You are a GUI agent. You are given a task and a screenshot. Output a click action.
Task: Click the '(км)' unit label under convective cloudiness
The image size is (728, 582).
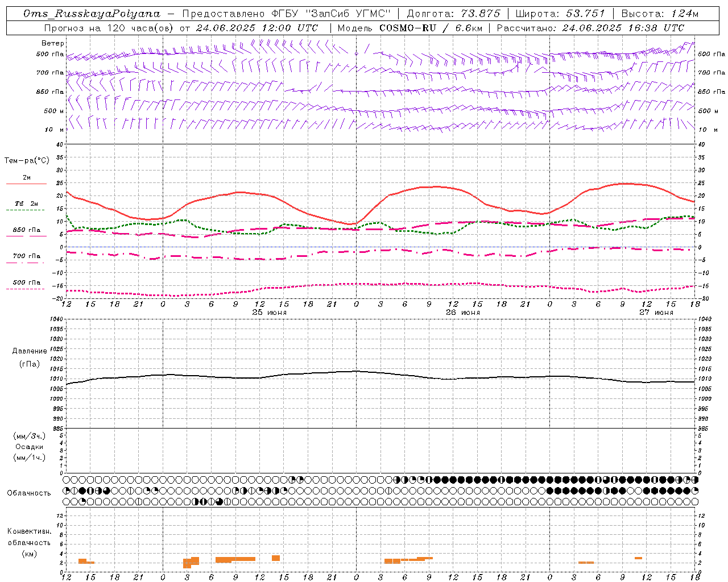point(30,554)
